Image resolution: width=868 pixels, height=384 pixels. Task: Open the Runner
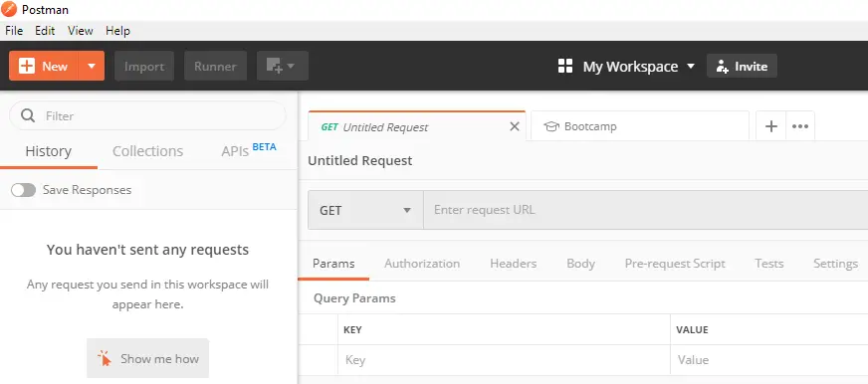(215, 66)
